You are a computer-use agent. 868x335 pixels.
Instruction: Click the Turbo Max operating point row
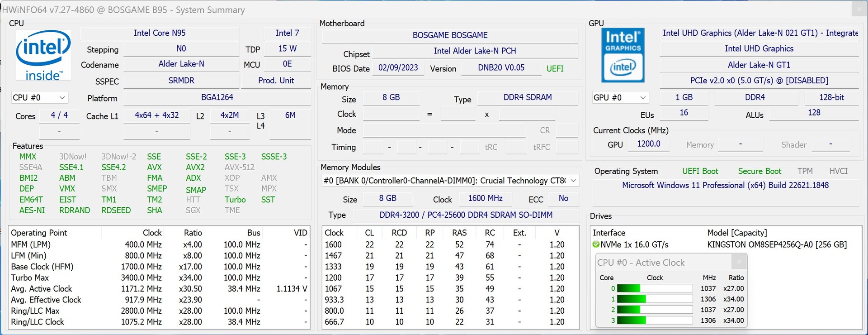[x=158, y=278]
